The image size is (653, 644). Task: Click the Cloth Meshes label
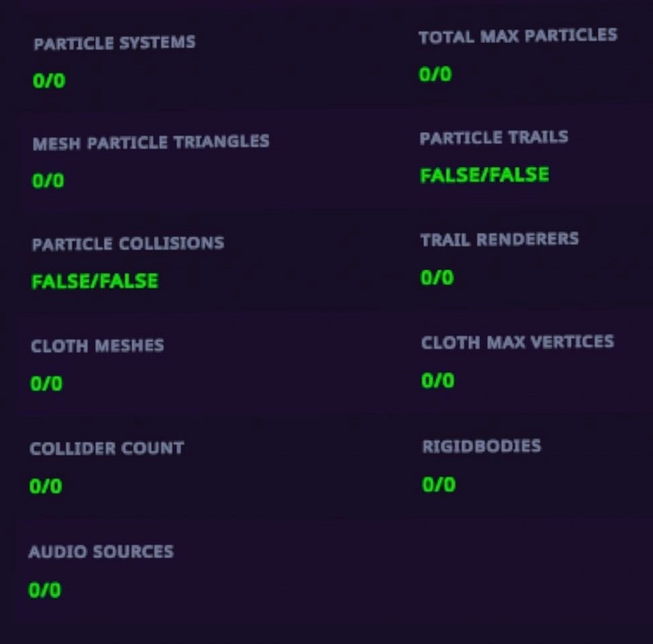point(97,346)
